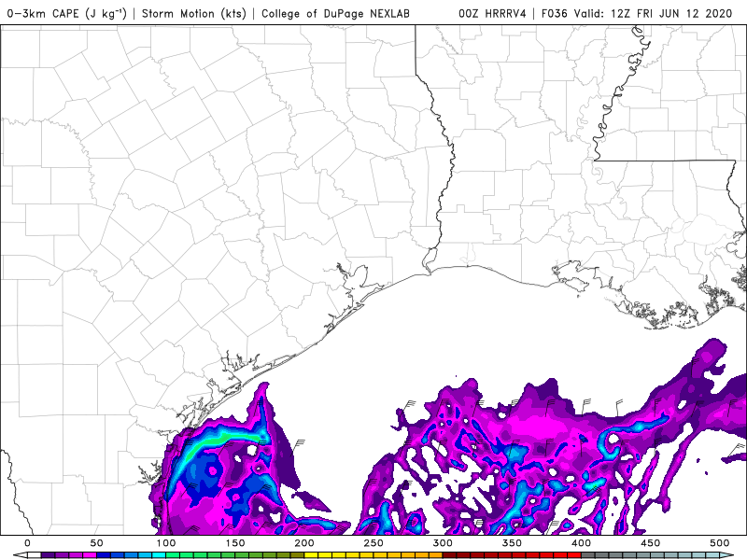Screen dimensions: 747x560
Task: Click the '250' label on the color scale
Action: (373, 543)
